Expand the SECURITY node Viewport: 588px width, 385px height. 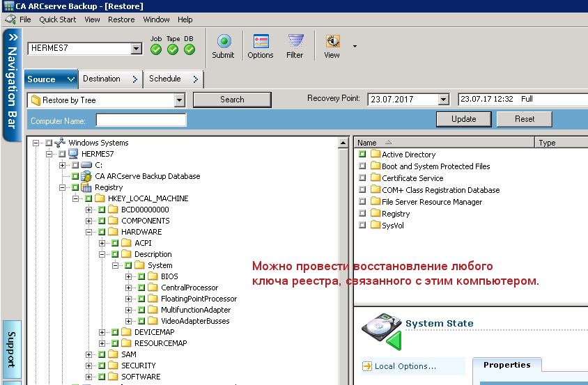click(x=88, y=366)
